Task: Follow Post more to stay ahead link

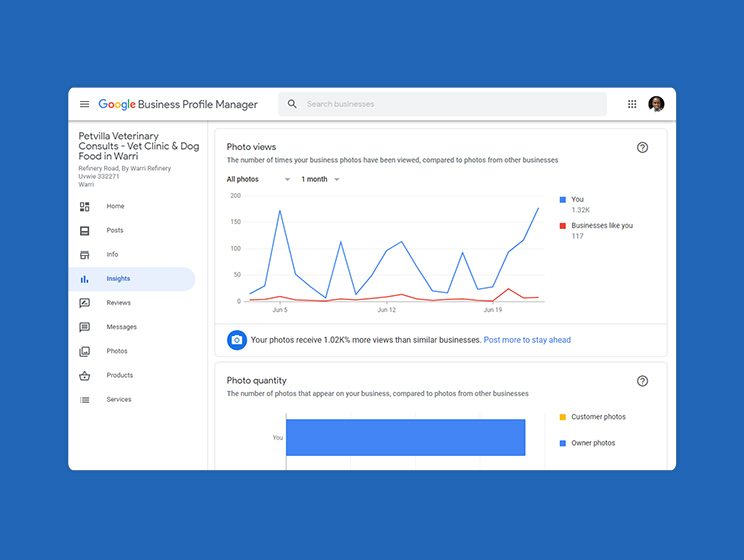Action: (527, 340)
